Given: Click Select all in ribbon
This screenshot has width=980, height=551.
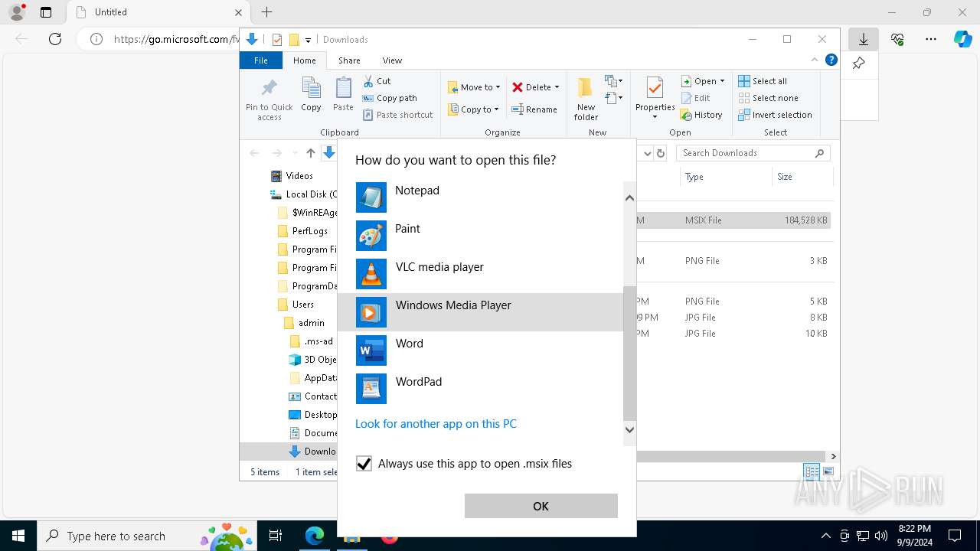Looking at the screenshot, I should (x=763, y=81).
